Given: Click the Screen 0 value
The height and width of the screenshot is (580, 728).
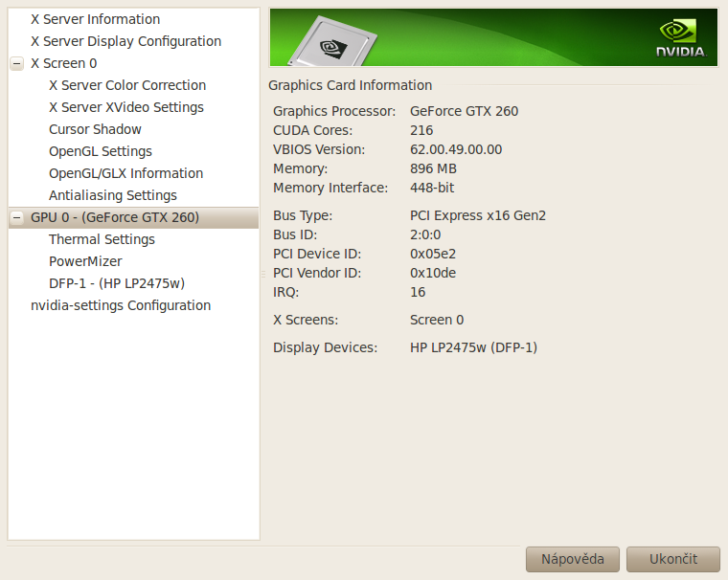Looking at the screenshot, I should 437,321.
